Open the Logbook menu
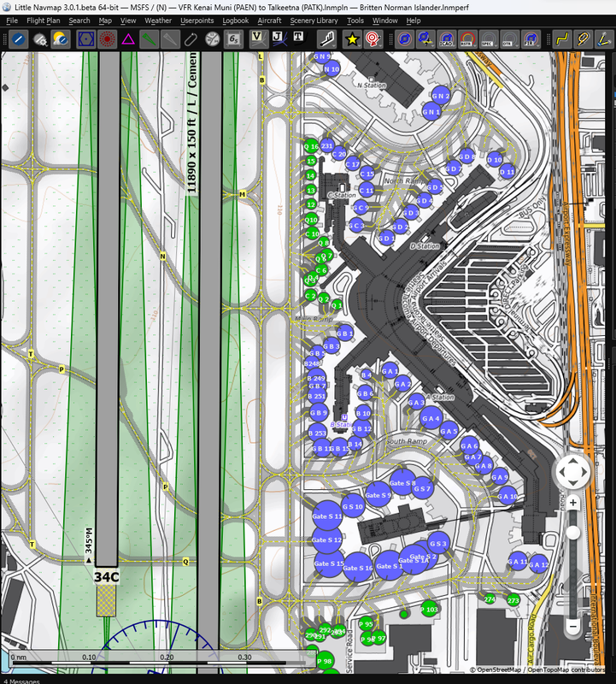This screenshot has width=616, height=684. point(236,21)
